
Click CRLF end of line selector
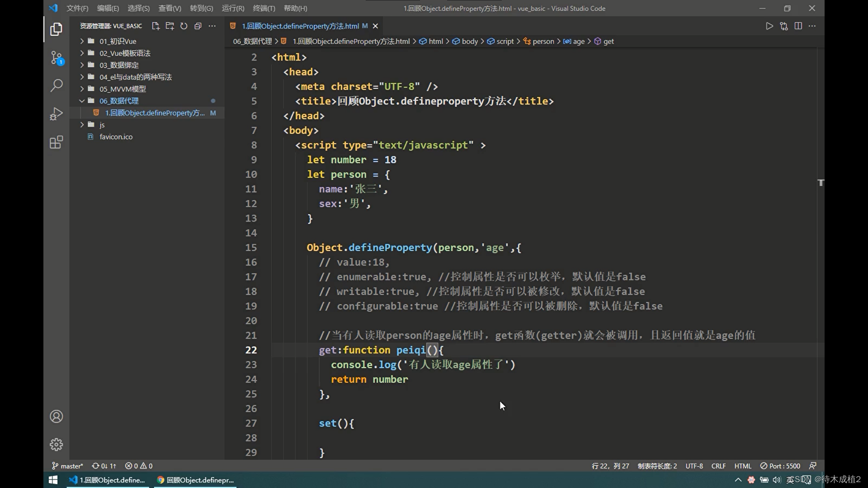click(x=718, y=466)
